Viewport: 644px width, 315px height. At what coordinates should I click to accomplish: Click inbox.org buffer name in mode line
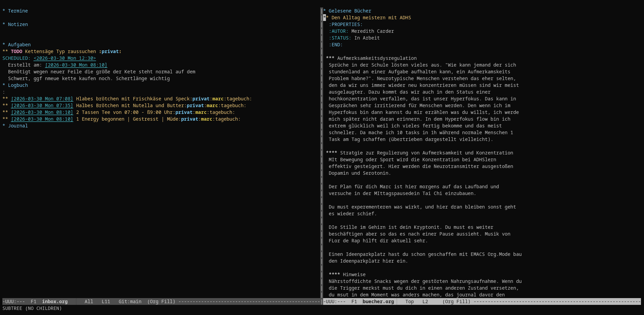pos(55,301)
